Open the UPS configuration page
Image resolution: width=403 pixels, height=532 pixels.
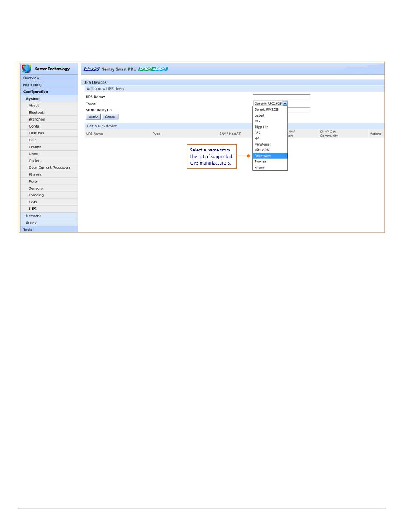(x=49, y=209)
